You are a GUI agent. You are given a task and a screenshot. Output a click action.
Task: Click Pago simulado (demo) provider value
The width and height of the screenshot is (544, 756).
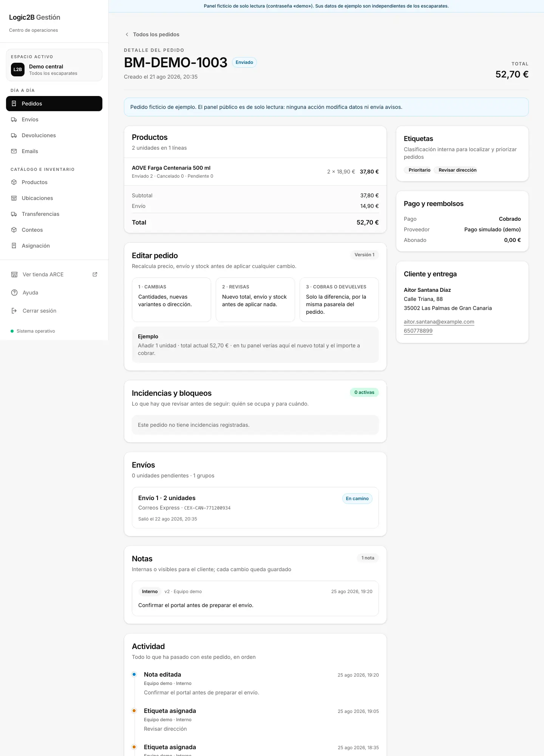[493, 229]
